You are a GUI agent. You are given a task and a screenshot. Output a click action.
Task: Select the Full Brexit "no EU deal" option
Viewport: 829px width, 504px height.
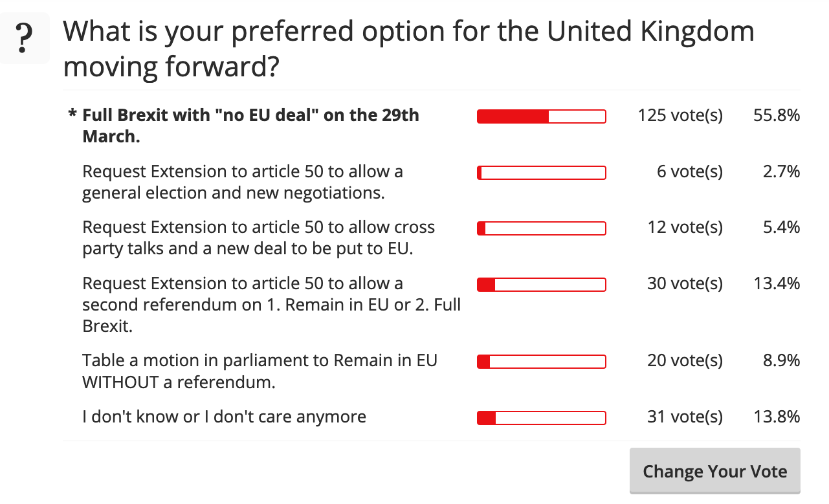(250, 126)
